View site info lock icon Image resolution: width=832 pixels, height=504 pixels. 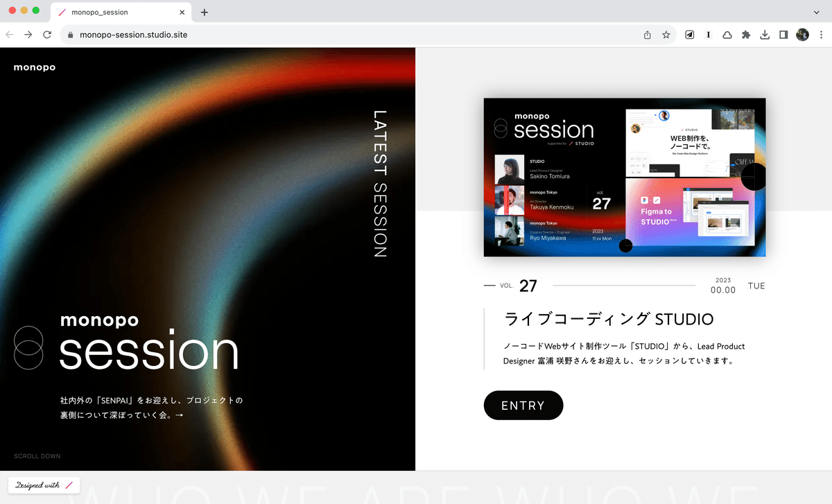69,35
